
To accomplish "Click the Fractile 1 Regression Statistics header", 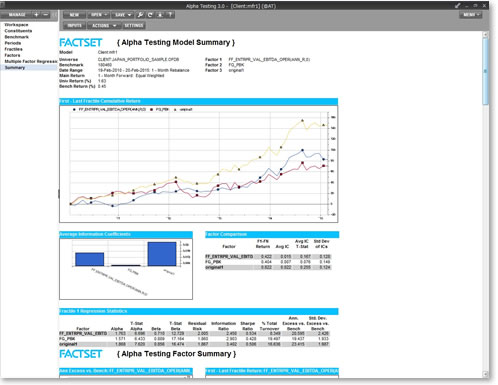I will (199, 311).
